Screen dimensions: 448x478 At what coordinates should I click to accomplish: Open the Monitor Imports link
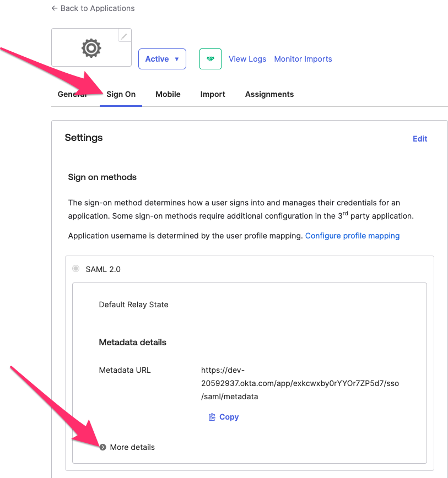pyautogui.click(x=303, y=59)
